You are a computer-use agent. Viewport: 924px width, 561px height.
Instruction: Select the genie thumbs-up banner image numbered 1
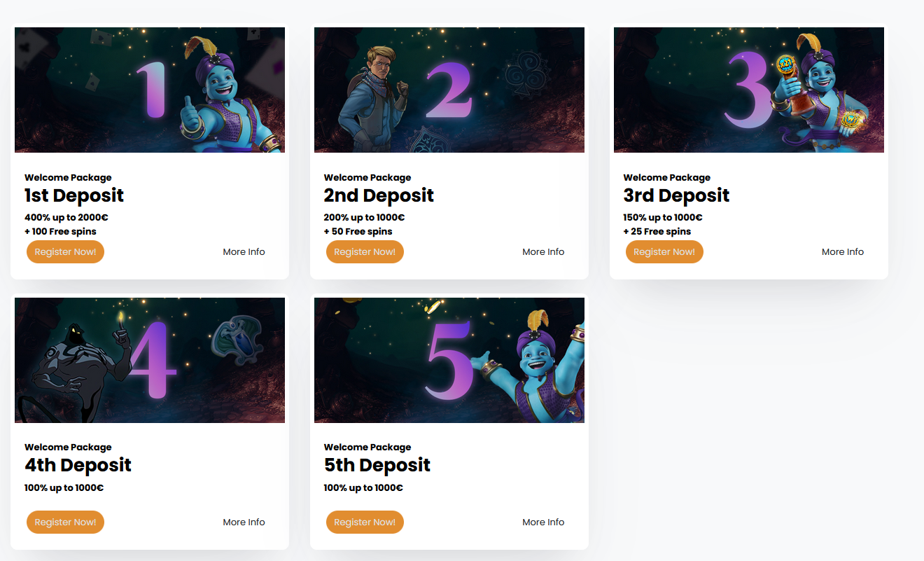150,90
